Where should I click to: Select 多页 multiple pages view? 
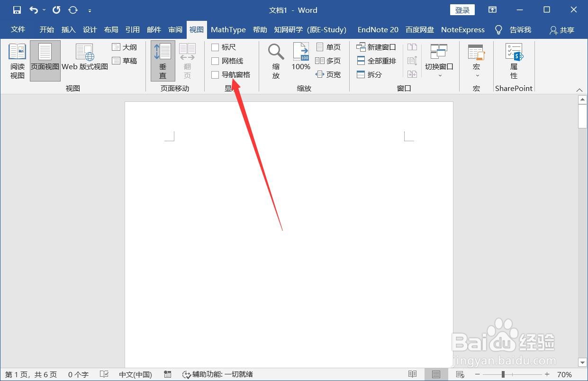click(x=328, y=61)
